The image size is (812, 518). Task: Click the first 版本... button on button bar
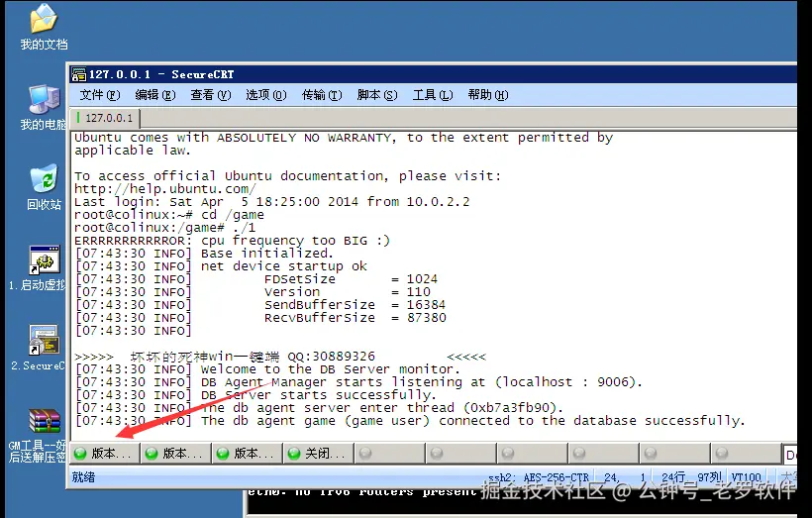(x=105, y=454)
